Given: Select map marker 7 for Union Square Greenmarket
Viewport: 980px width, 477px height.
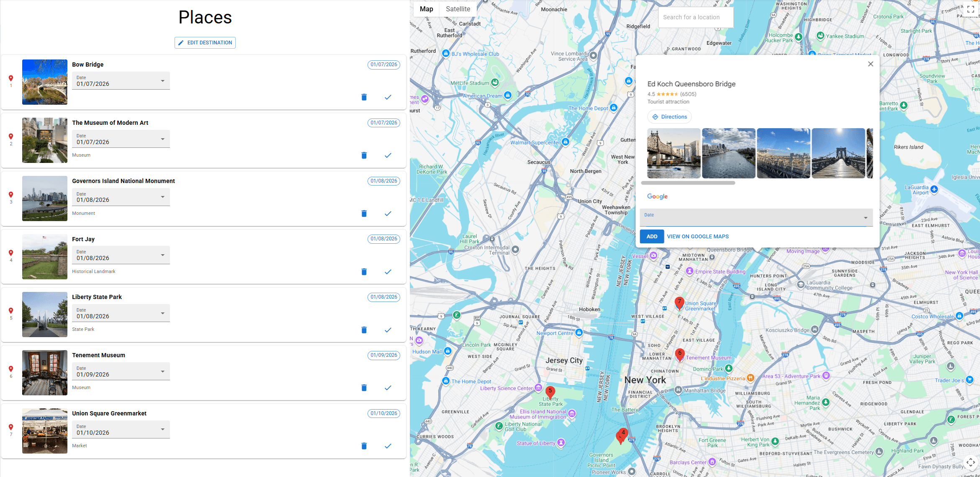Looking at the screenshot, I should click(679, 301).
